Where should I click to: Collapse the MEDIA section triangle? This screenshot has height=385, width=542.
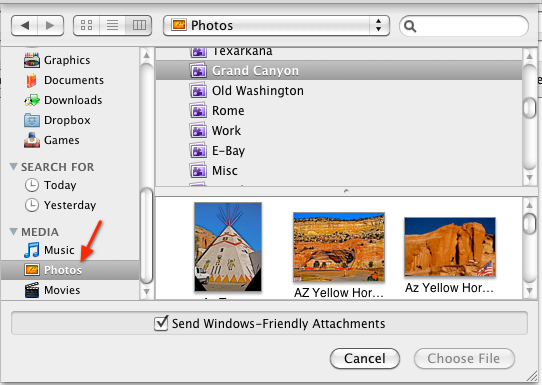click(x=13, y=231)
